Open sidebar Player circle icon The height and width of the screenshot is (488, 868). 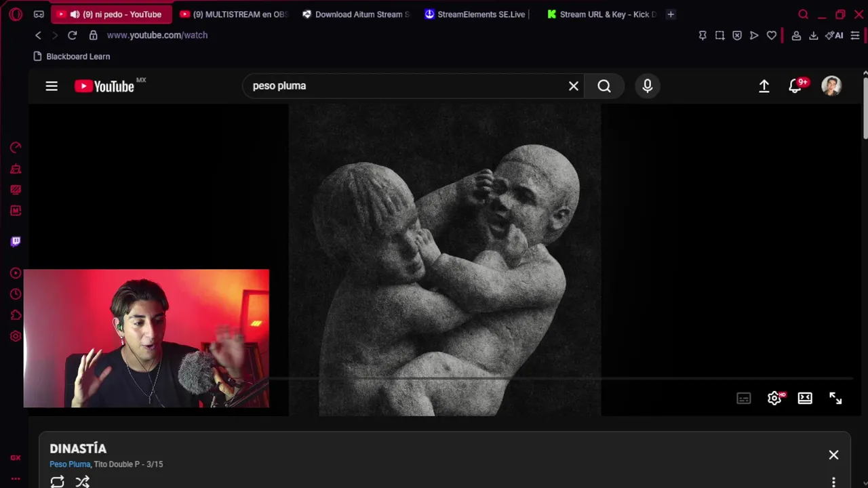pyautogui.click(x=16, y=273)
